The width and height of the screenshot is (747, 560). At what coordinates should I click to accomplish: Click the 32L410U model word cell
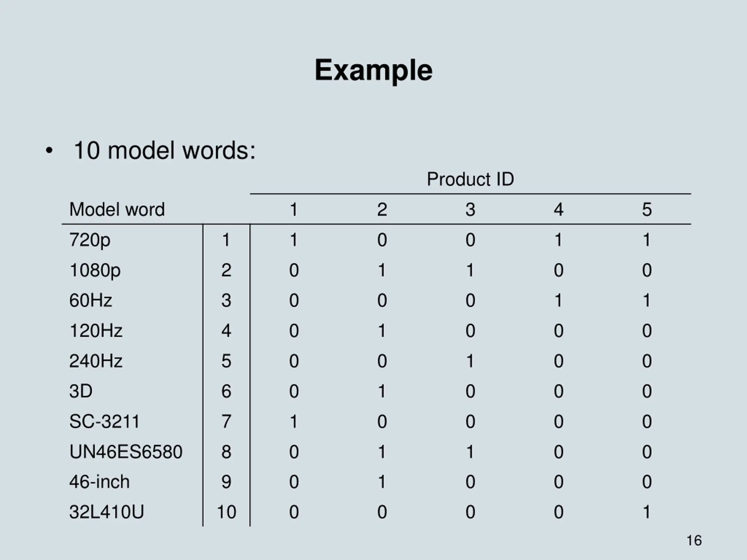click(x=107, y=512)
